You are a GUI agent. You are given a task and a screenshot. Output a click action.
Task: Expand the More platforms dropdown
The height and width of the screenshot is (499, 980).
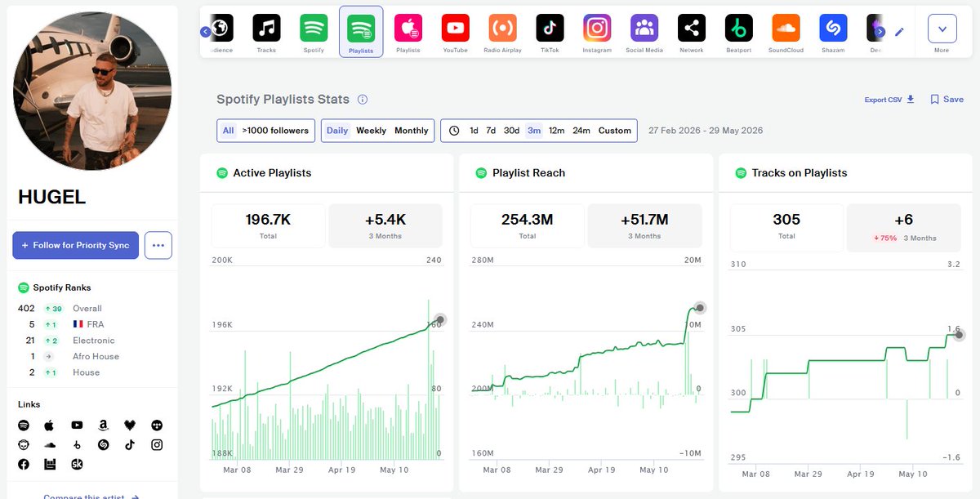[942, 29]
